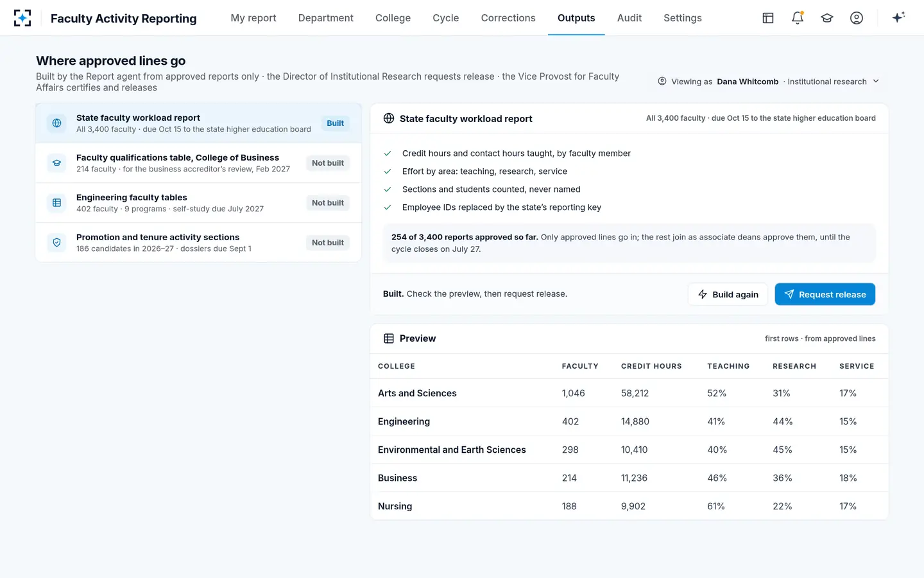Go to the College tab
The image size is (924, 578).
point(393,18)
